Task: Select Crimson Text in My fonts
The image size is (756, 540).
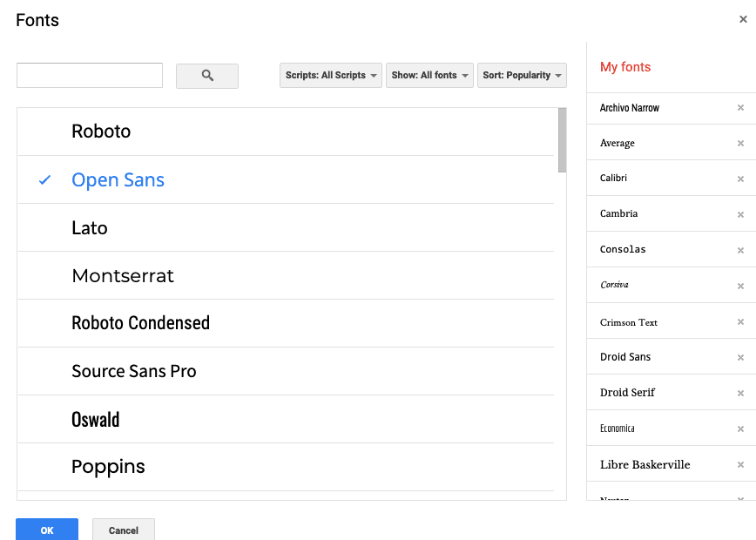Action: pyautogui.click(x=629, y=322)
